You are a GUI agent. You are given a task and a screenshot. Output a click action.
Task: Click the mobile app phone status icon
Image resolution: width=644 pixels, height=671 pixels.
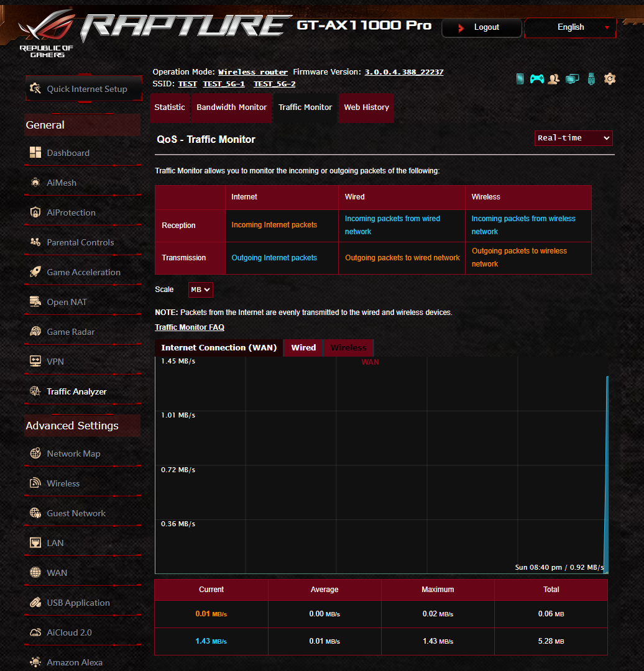[520, 79]
